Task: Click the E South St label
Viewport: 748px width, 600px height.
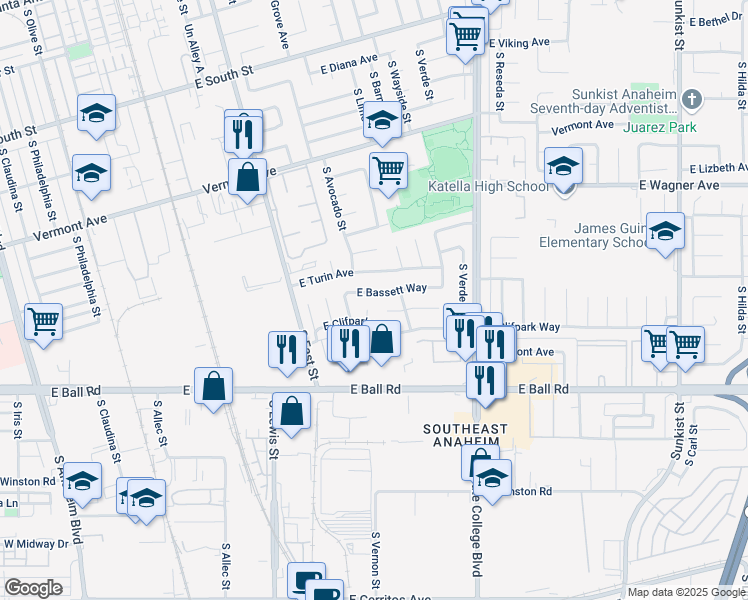Action: (224, 77)
